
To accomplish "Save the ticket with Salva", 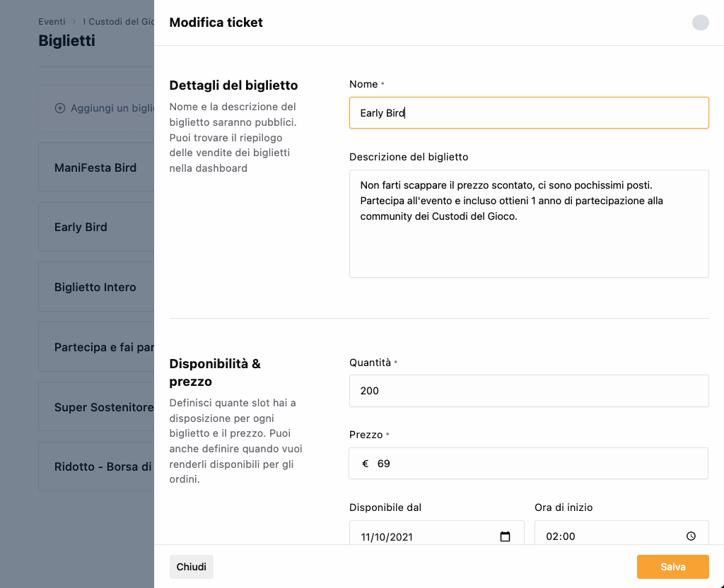I will tap(673, 567).
